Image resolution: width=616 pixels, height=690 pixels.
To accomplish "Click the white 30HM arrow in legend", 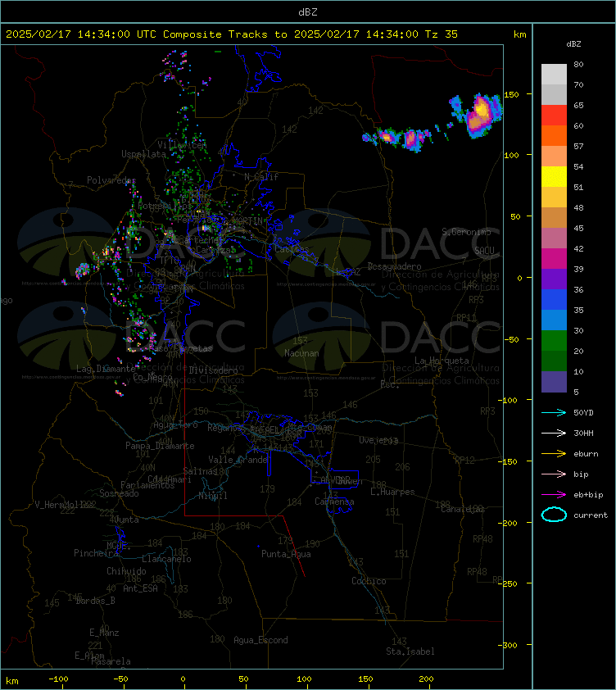I will click(x=554, y=433).
